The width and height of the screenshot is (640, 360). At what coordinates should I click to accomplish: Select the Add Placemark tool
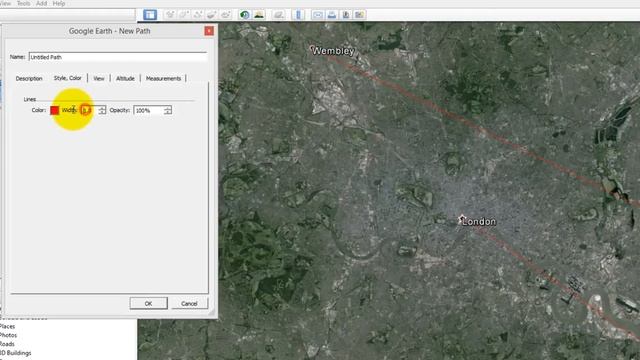[x=170, y=15]
